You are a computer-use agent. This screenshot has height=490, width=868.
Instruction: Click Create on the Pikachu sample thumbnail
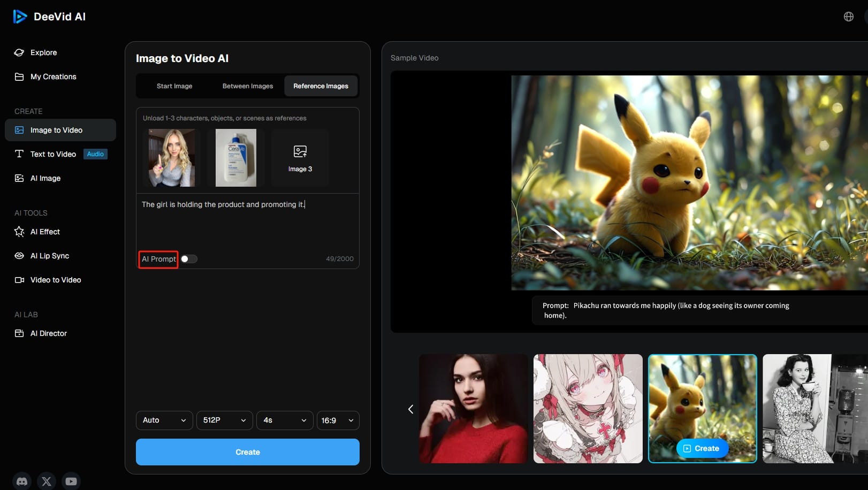click(x=702, y=448)
